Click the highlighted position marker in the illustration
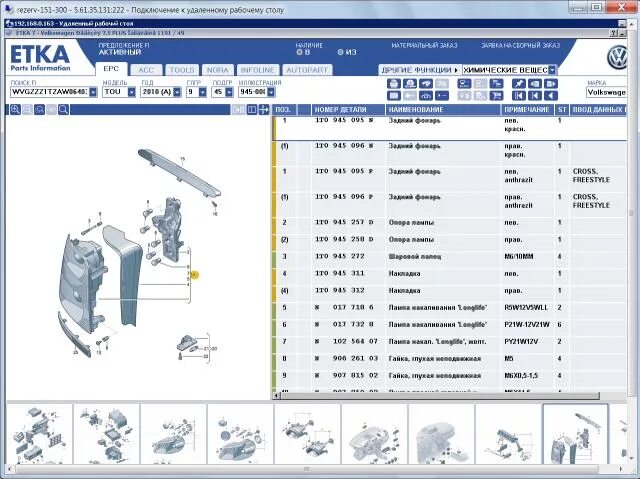 (195, 275)
